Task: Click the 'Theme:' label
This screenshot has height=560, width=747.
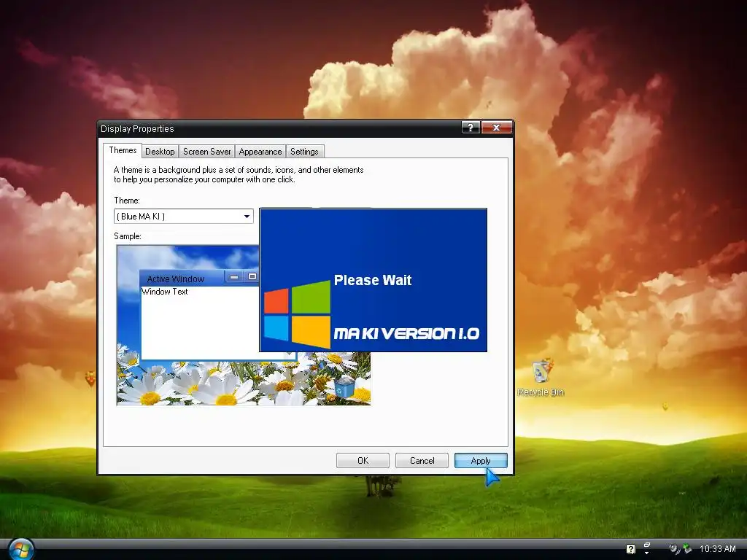Action: pyautogui.click(x=127, y=201)
